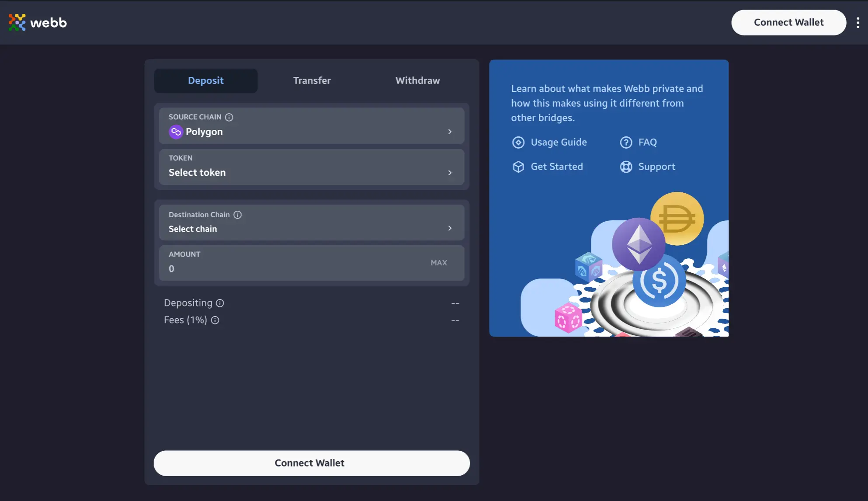Switch to the Transfer tab
868x501 pixels.
(x=312, y=80)
